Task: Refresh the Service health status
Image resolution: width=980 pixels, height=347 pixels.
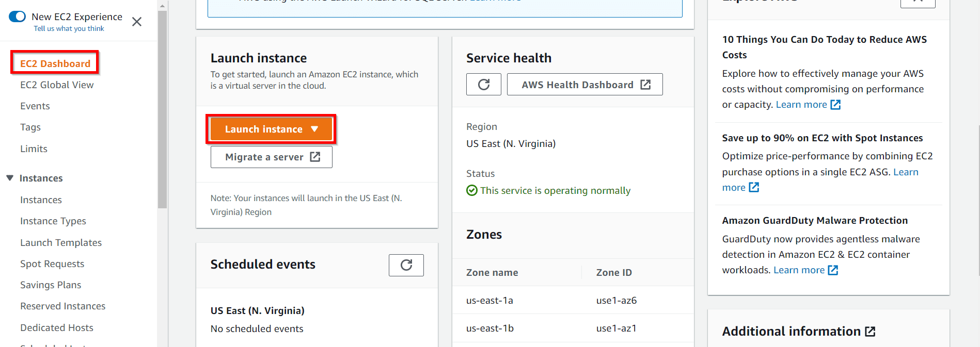Action: coord(483,84)
